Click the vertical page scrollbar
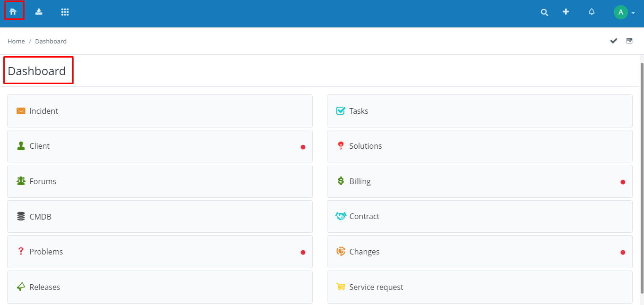 click(x=642, y=179)
